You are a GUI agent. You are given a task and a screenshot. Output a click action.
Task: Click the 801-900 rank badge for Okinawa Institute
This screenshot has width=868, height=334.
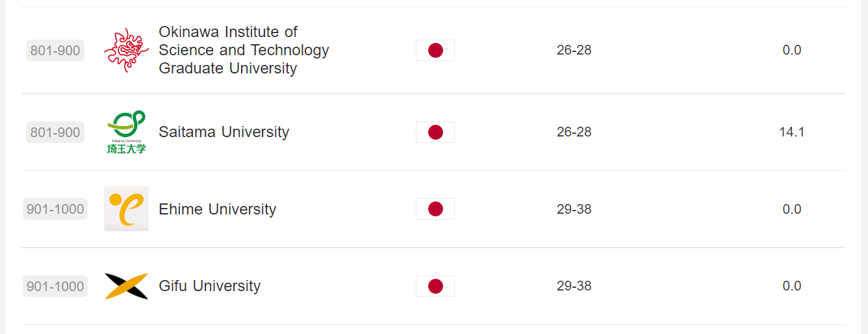click(x=55, y=50)
